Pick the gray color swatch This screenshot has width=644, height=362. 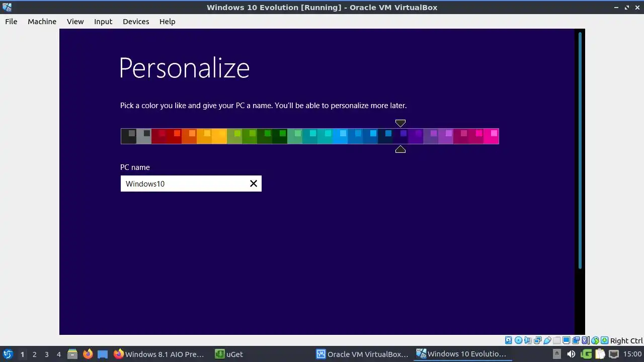click(x=144, y=136)
